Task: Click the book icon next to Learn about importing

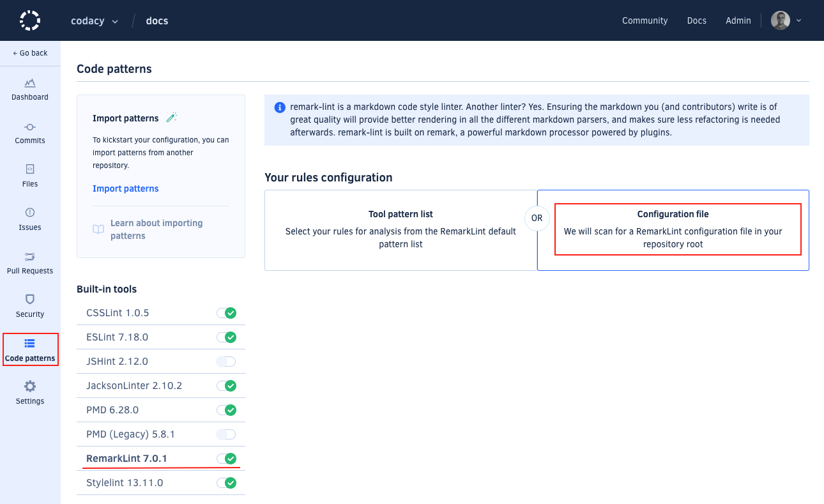Action: click(x=98, y=229)
